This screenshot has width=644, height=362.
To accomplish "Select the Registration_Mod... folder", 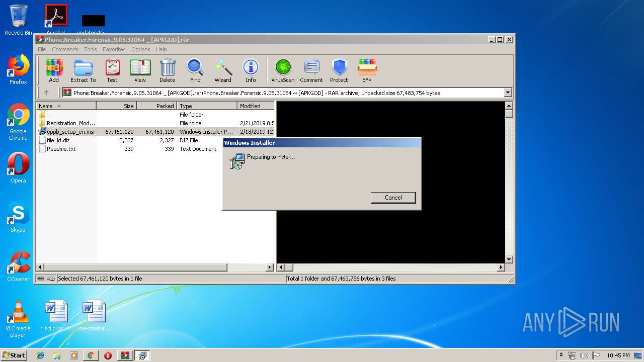I will [x=155, y=123].
